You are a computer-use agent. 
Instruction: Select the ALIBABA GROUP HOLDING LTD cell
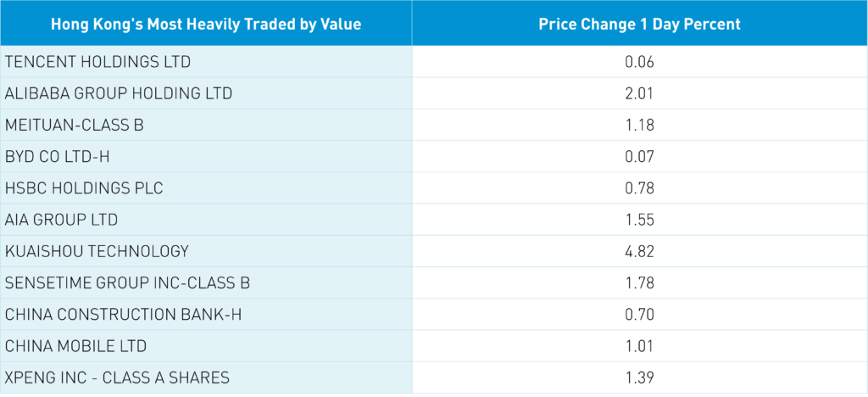click(x=119, y=93)
